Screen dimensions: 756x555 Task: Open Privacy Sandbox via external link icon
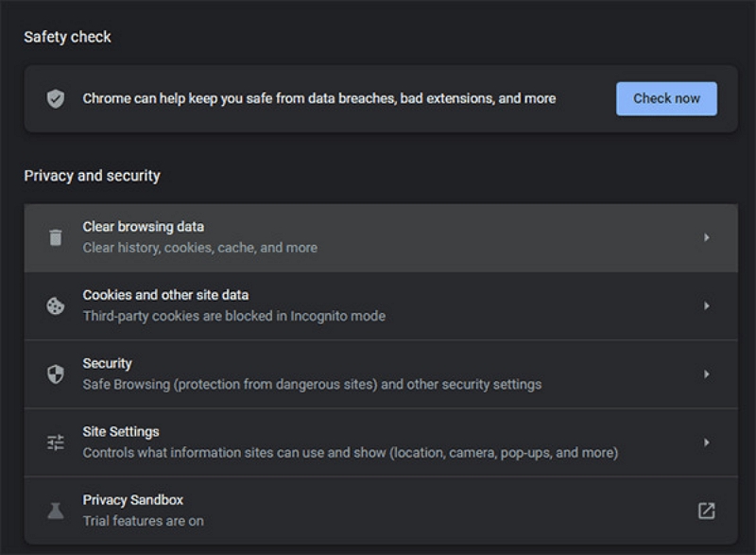point(706,511)
